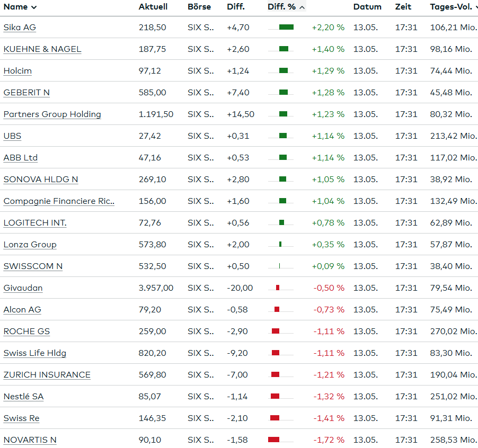The height and width of the screenshot is (448, 478).
Task: Click Swiss Life diff -9,20
Action: (237, 353)
